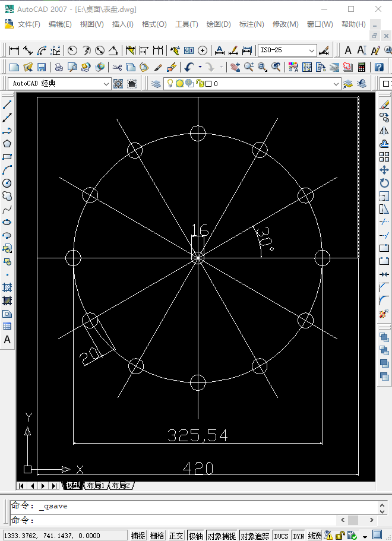
Task: Click the Angular dimension tool
Action: [x=113, y=50]
